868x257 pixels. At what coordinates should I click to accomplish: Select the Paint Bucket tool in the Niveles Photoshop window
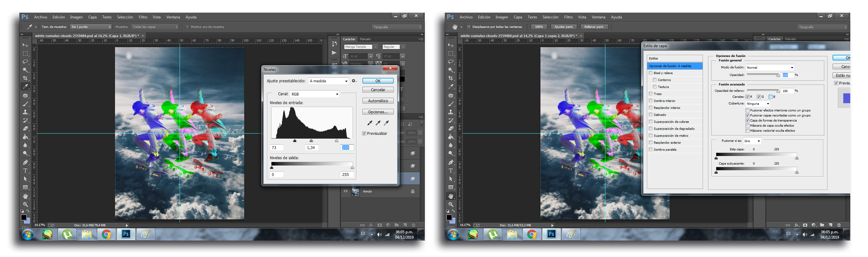click(25, 137)
